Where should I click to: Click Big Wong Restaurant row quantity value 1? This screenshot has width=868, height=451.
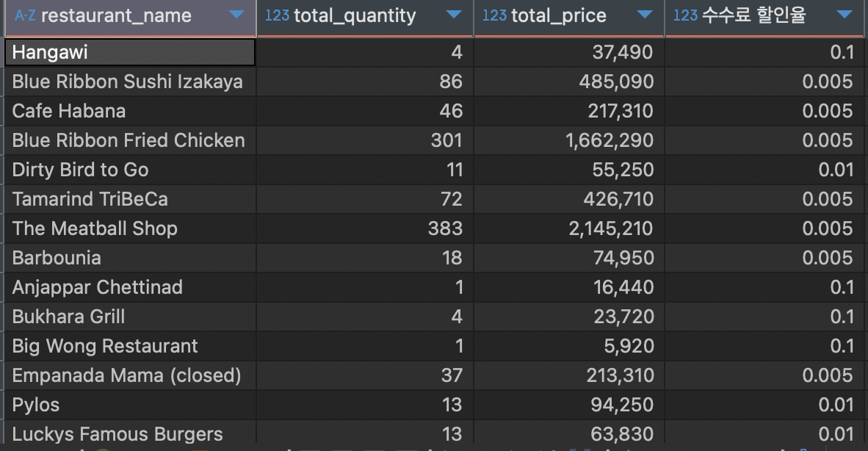(459, 347)
